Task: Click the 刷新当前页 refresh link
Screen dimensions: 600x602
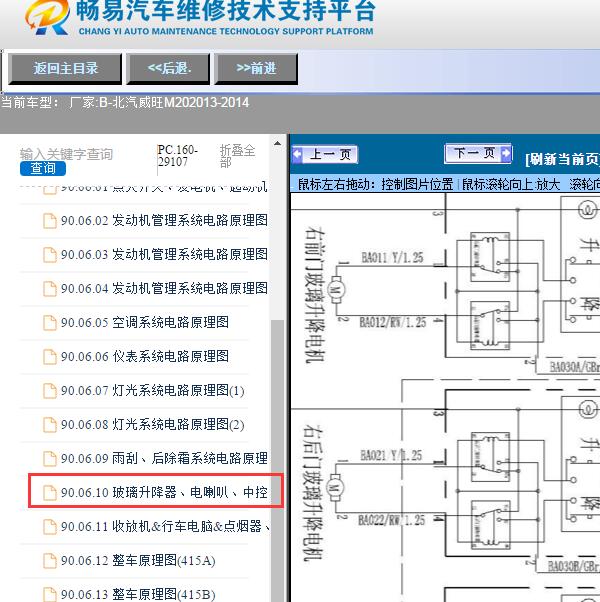Action: coord(562,159)
